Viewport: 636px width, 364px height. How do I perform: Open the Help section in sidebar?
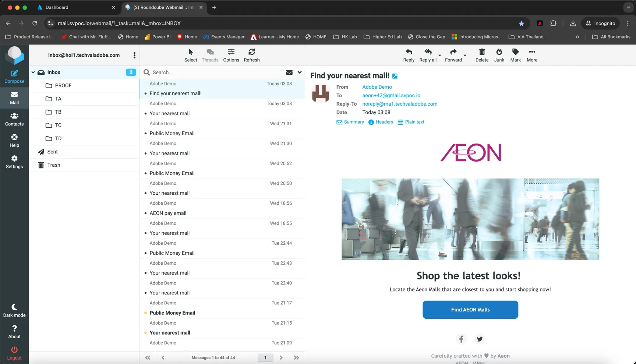tap(14, 141)
